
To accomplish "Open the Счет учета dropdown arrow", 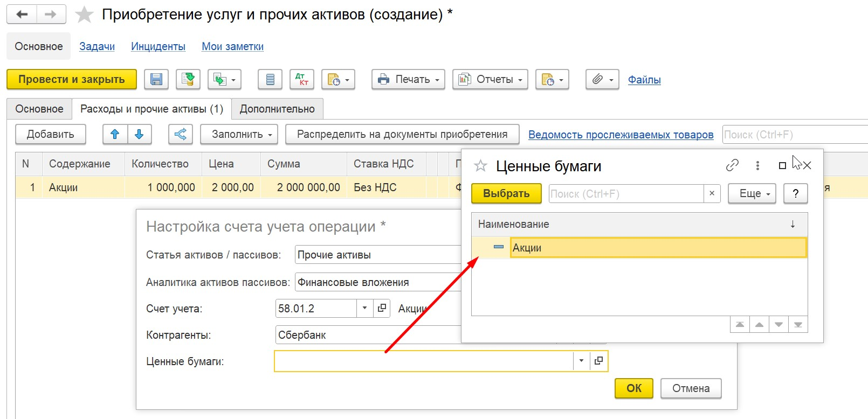I will coord(364,308).
